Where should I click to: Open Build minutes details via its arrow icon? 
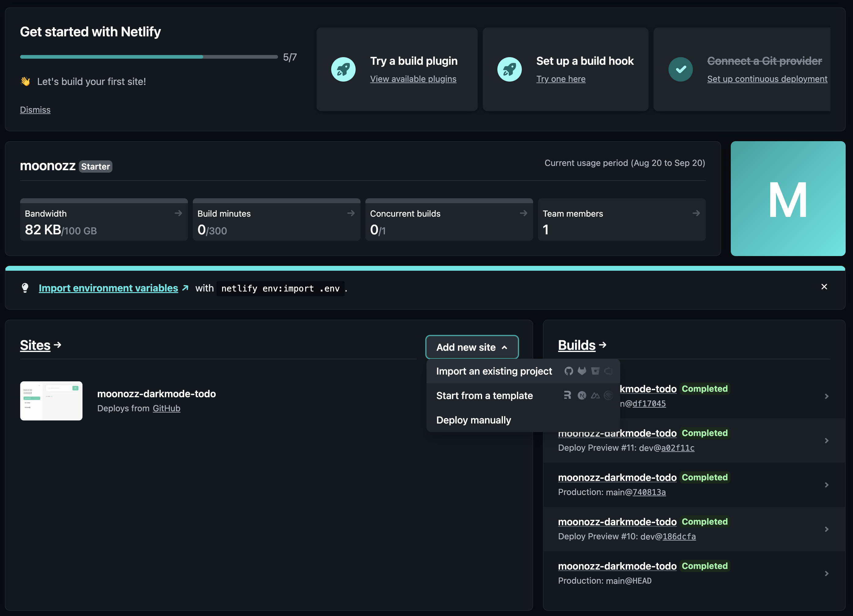click(x=351, y=213)
